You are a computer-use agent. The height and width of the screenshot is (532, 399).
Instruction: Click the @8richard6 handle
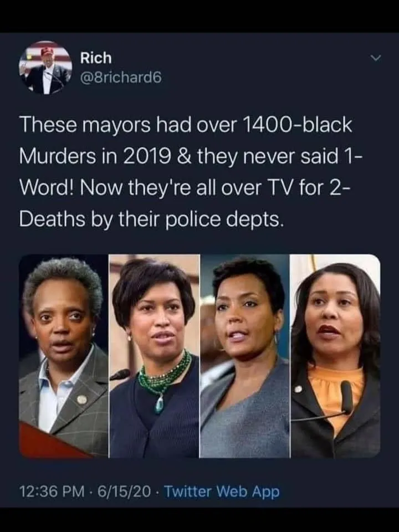coord(121,78)
